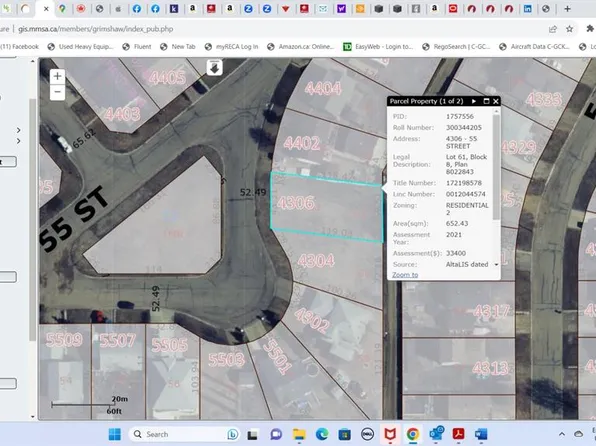Open the '(11) Facebook' bookmark
This screenshot has height=446, width=596.
[20, 47]
